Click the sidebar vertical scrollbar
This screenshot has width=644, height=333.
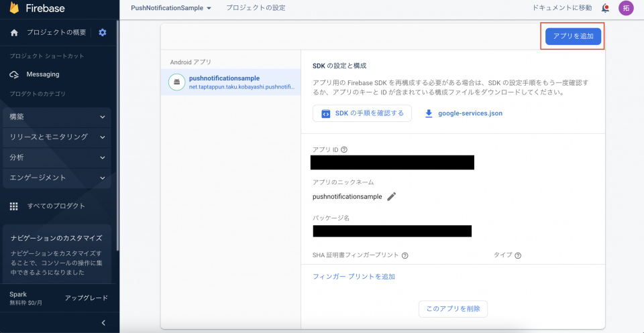118,135
